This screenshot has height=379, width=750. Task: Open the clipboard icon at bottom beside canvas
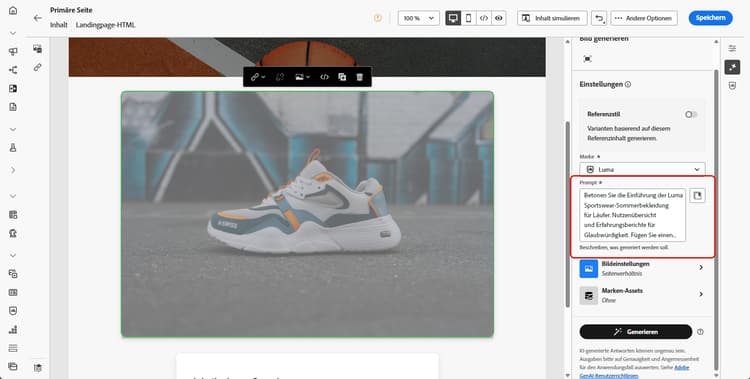pyautogui.click(x=37, y=368)
